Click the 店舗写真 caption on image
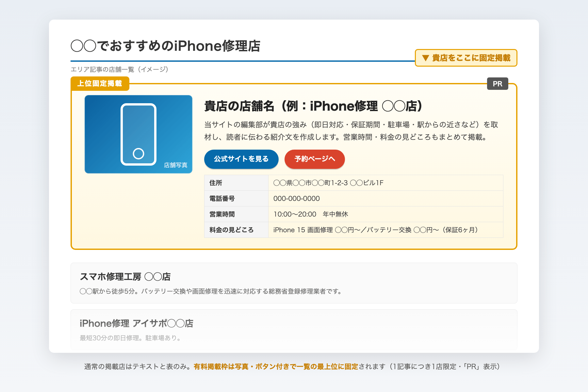The height and width of the screenshot is (392, 588). tap(176, 165)
